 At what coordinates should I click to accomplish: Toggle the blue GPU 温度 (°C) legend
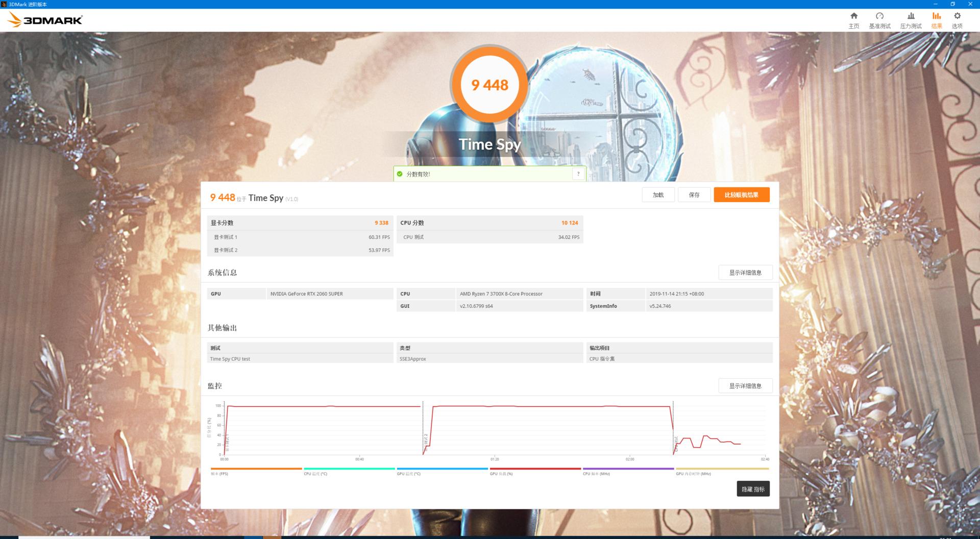pos(442,471)
